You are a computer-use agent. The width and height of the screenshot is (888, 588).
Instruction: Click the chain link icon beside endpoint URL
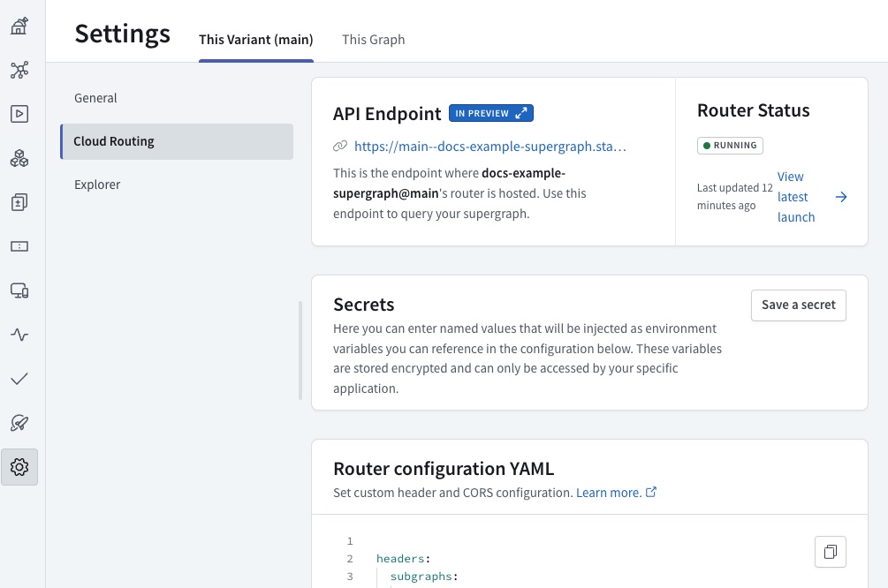(340, 146)
